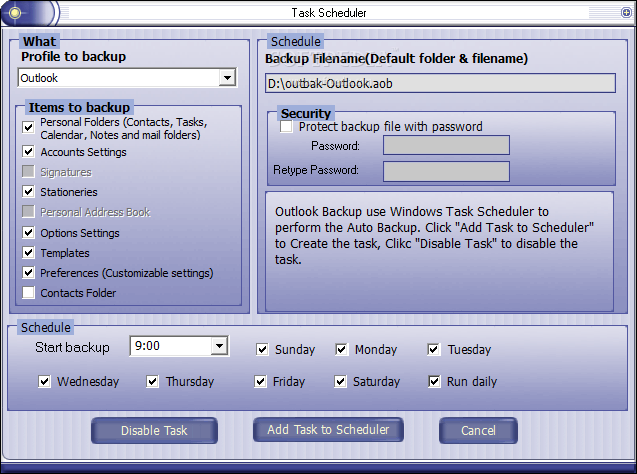This screenshot has height=474, width=637.
Task: Toggle the Monday checkbox
Action: point(342,349)
